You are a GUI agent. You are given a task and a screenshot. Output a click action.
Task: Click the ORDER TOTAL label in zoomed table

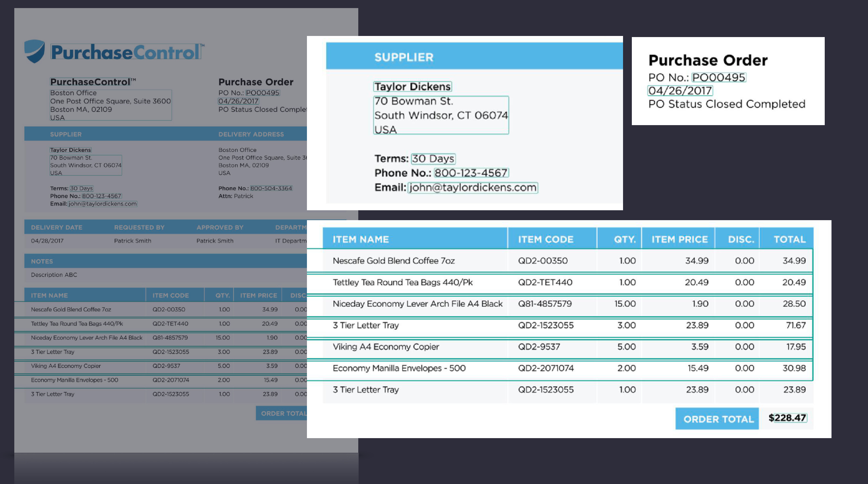718,419
